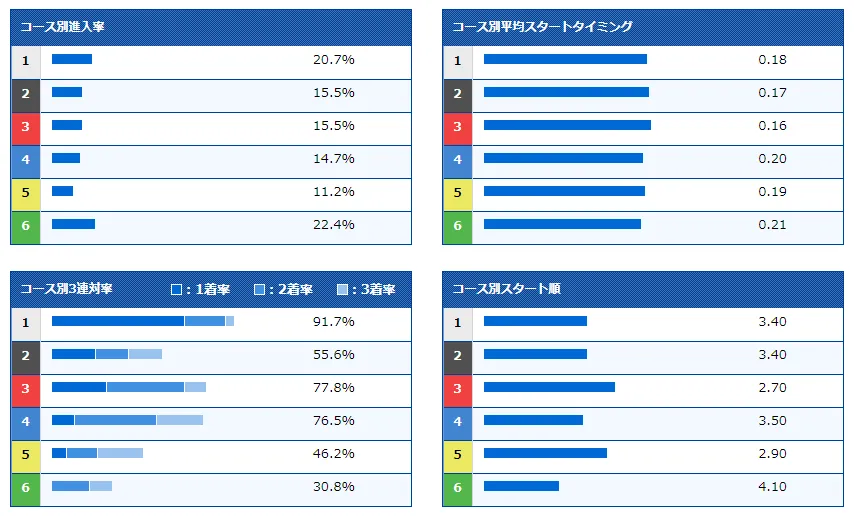The width and height of the screenshot is (854, 516).
Task: Click the 22.4% value in コース別進入率
Action: pyautogui.click(x=333, y=226)
